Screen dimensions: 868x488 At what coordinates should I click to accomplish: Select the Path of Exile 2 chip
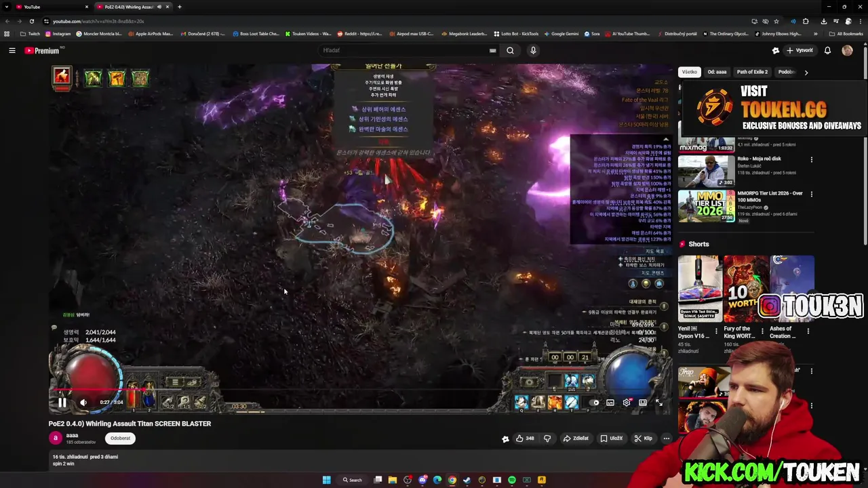tap(752, 72)
